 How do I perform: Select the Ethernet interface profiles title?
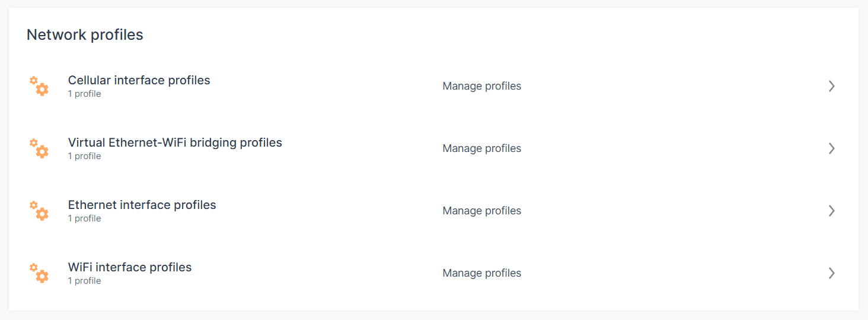(x=142, y=205)
